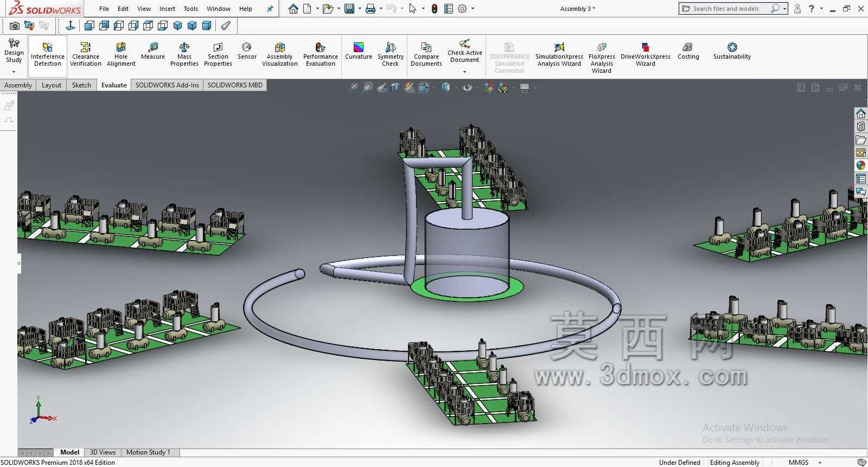Expand the Select tool dropdown arrow
The height and width of the screenshot is (467, 868).
(423, 9)
